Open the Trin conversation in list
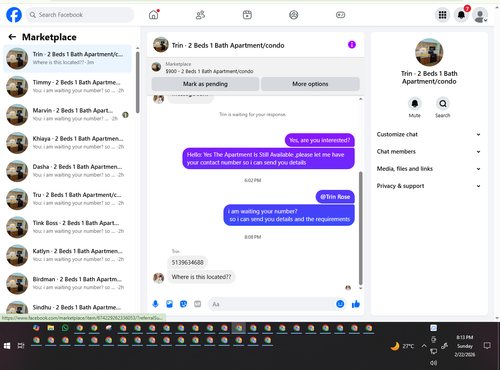 [67, 58]
